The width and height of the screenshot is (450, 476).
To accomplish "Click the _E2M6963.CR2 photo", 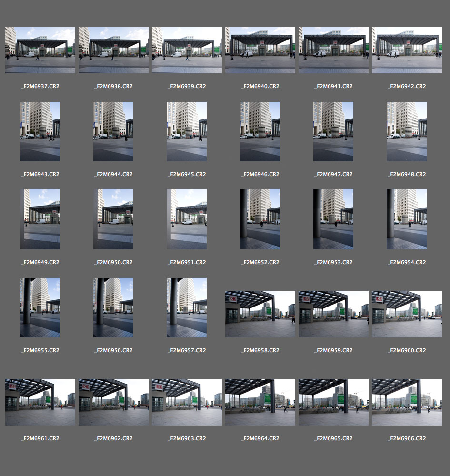I will 187,402.
